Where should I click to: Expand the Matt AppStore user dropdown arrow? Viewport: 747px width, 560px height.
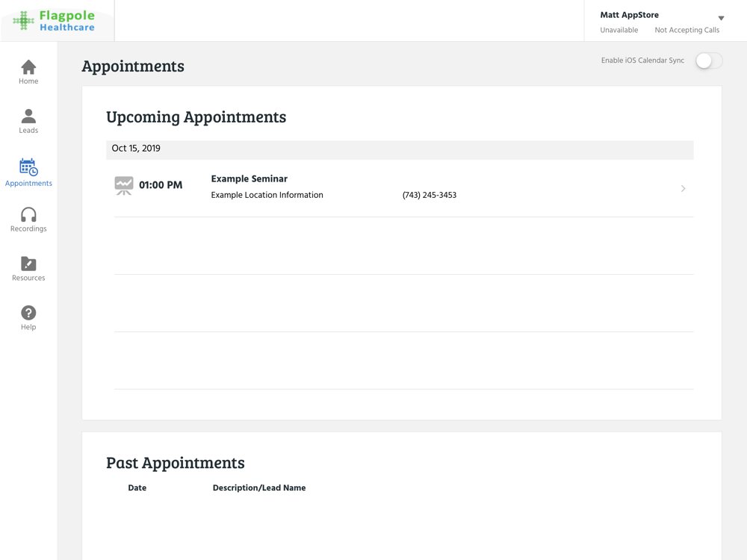click(x=722, y=18)
